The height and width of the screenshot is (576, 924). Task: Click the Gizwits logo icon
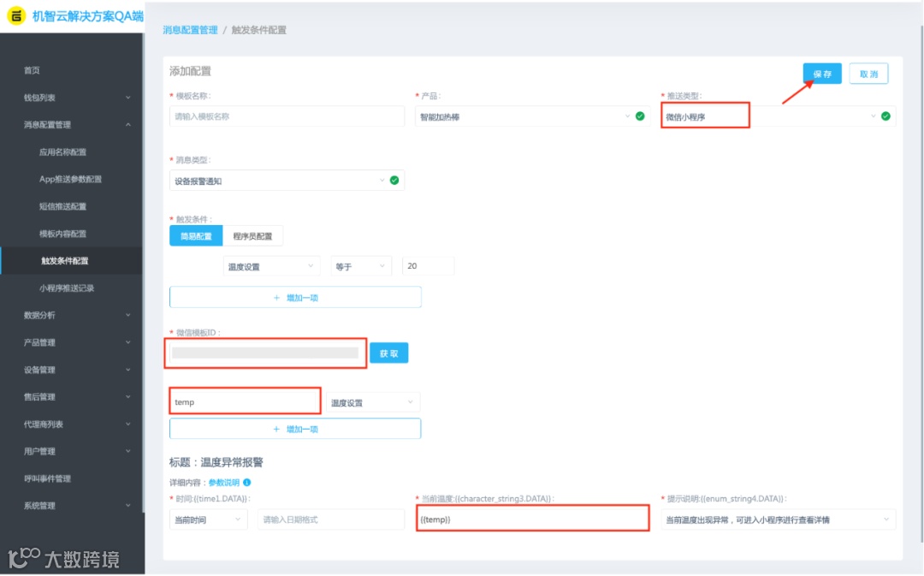16,16
